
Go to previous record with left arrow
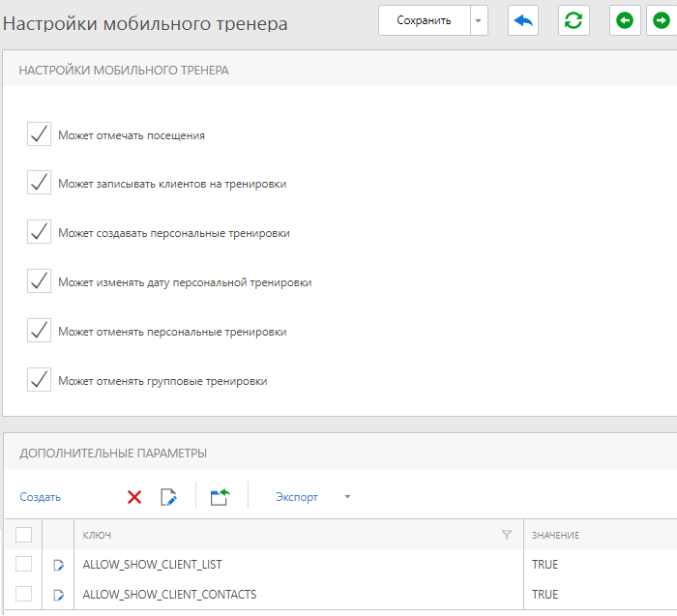pos(625,20)
